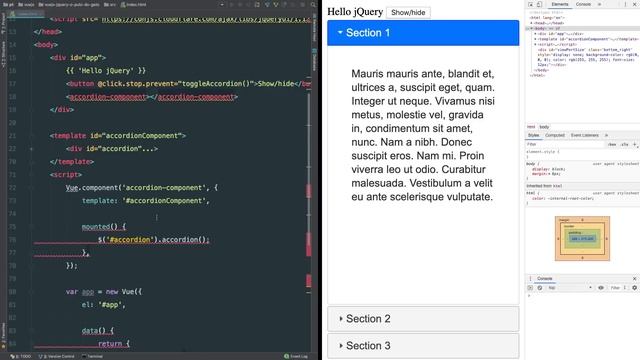The height and width of the screenshot is (360, 640).
Task: Click the mounted() line in the code editor
Action: pyautogui.click(x=104, y=227)
